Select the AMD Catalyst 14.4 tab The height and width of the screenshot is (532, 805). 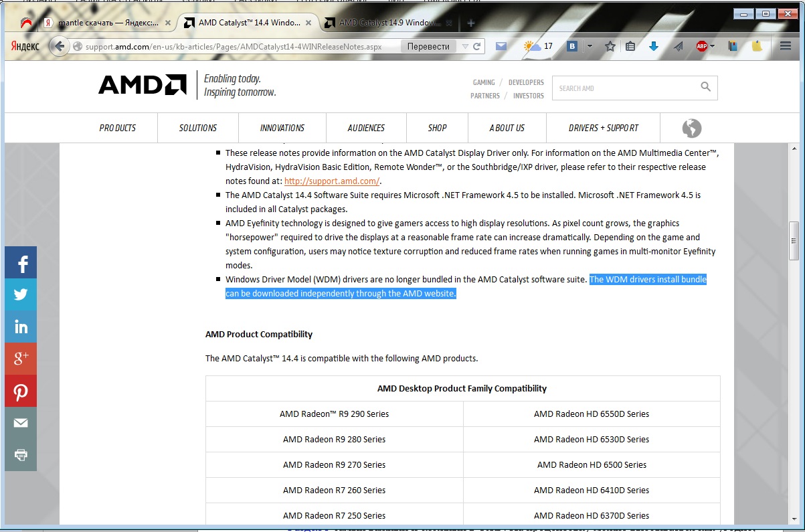pos(249,23)
